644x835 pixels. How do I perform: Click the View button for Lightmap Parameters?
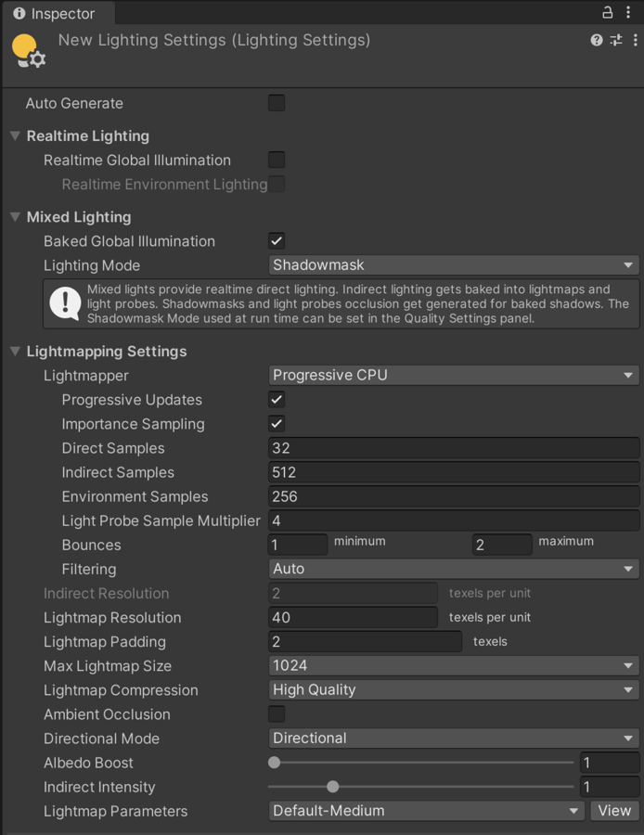tap(614, 811)
